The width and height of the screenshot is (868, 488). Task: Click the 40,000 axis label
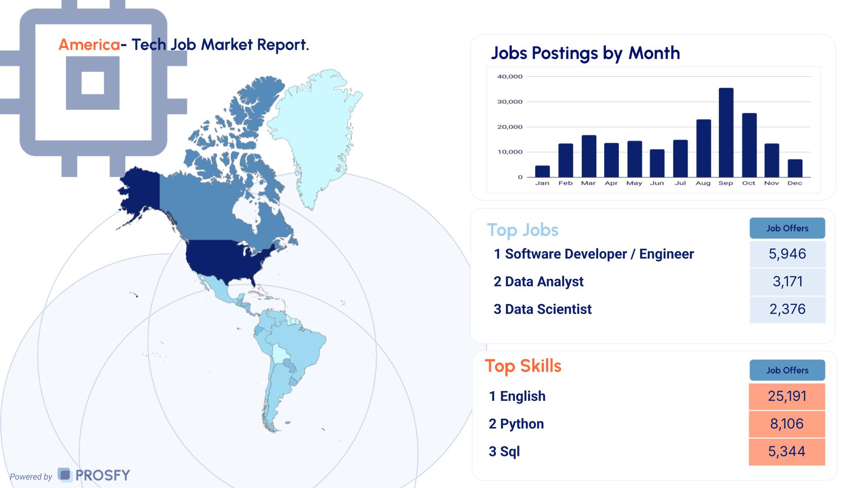510,76
